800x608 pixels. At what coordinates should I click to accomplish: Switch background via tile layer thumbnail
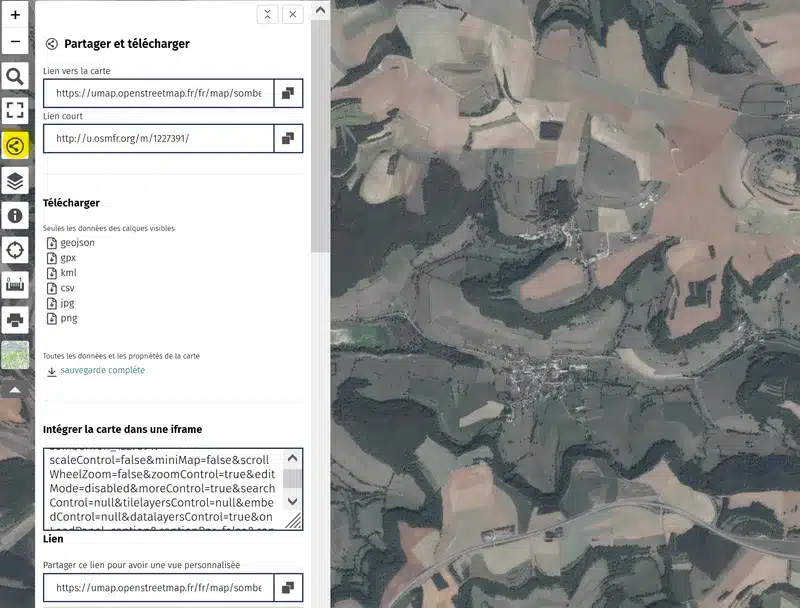(x=15, y=355)
